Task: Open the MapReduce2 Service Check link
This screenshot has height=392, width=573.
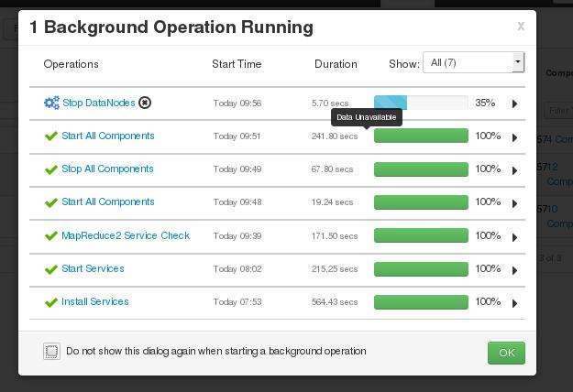Action: pyautogui.click(x=126, y=235)
